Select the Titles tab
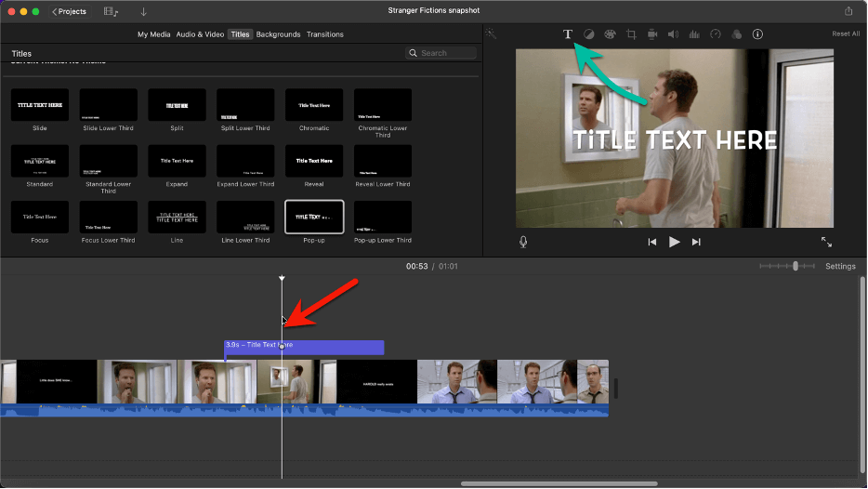The height and width of the screenshot is (489, 868). point(240,34)
